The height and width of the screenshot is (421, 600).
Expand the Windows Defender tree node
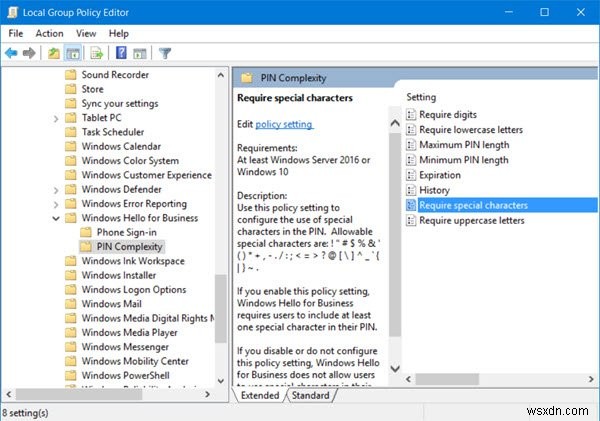[x=56, y=190]
